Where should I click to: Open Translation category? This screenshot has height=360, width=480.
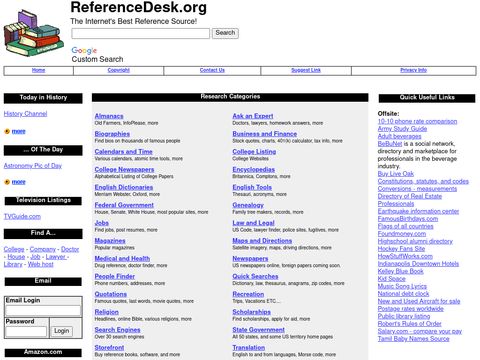point(249,348)
